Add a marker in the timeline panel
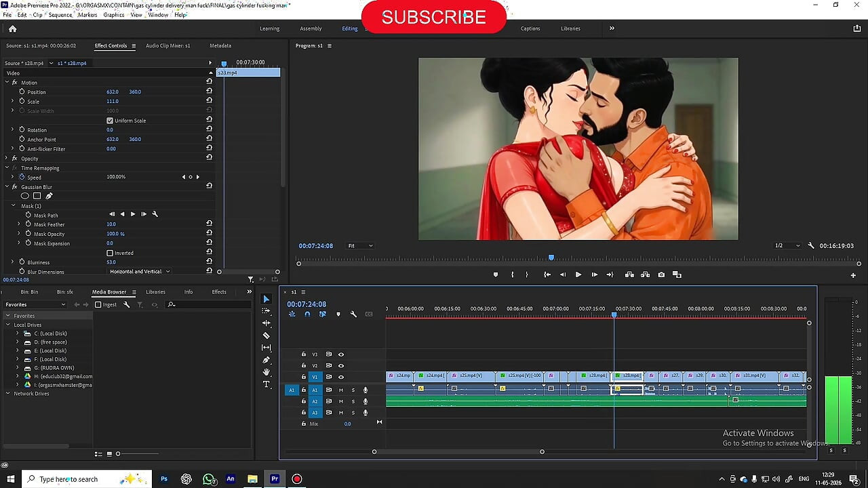This screenshot has height=488, width=868. pos(338,314)
